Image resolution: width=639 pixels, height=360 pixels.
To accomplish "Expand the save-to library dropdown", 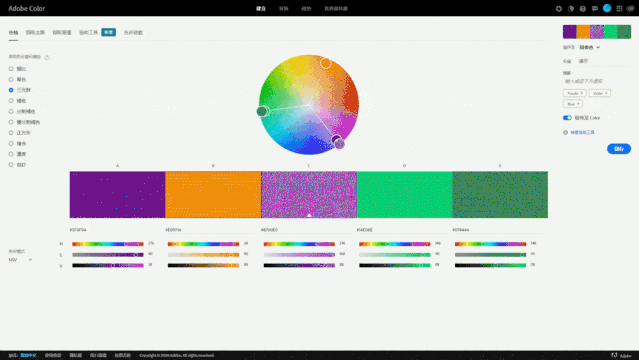I will click(x=589, y=47).
